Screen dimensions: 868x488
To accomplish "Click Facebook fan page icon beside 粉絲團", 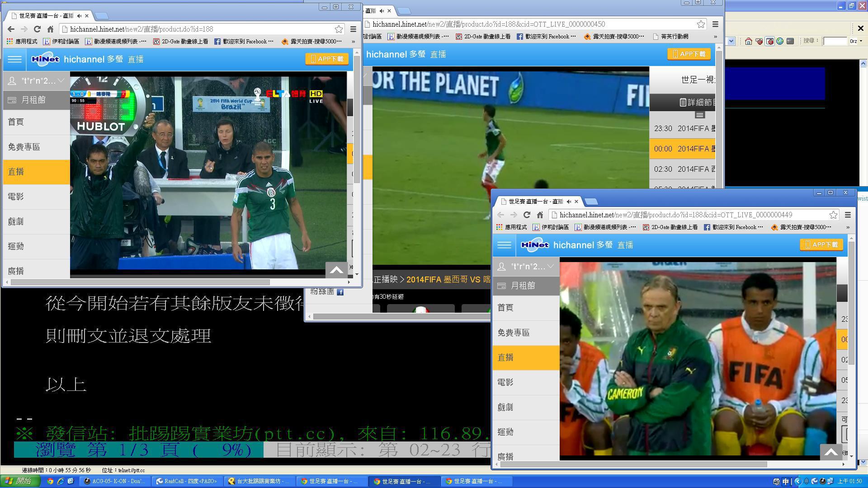I will [340, 292].
